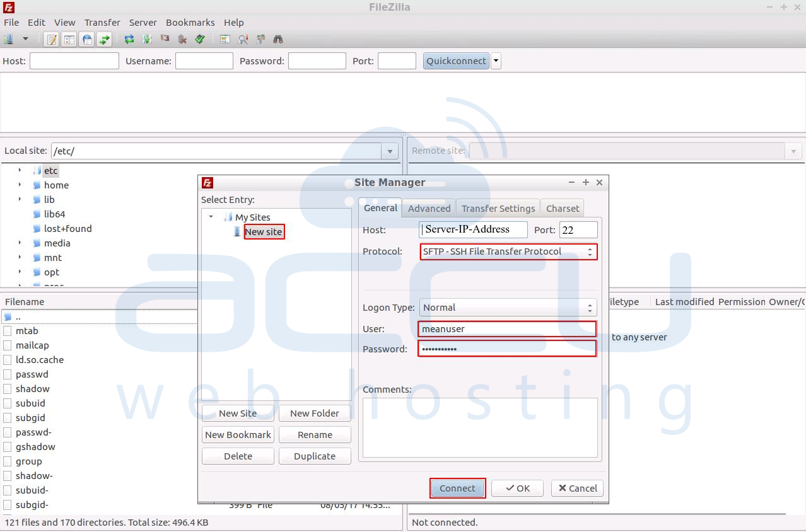806x532 pixels.
Task: Click the reconnect to last server icon
Action: click(x=200, y=39)
